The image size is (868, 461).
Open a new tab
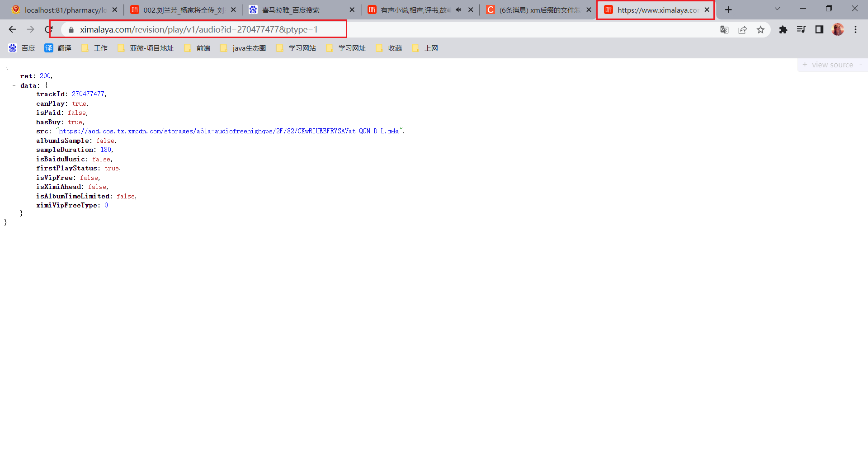point(728,10)
